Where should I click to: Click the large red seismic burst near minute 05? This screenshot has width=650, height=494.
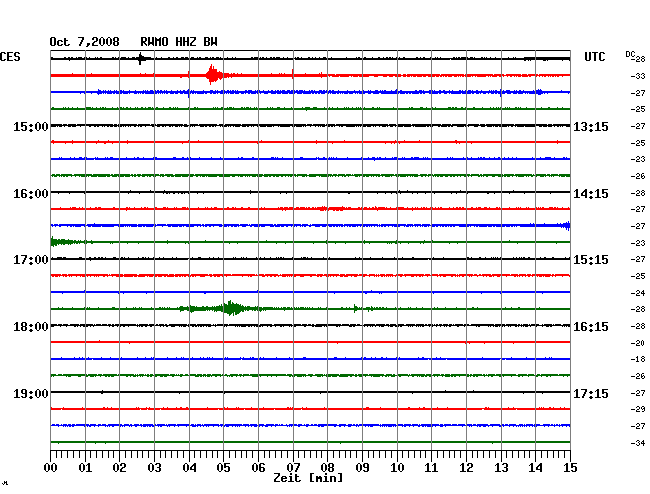[213, 75]
